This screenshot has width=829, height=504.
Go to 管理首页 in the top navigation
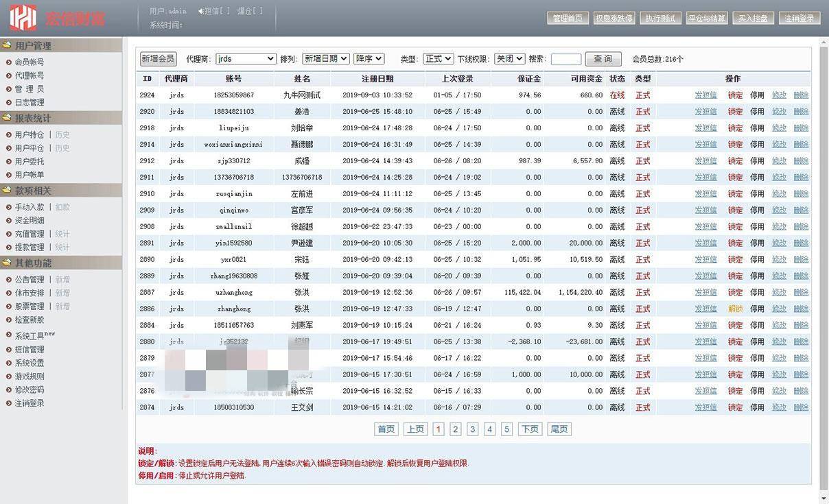click(x=567, y=18)
